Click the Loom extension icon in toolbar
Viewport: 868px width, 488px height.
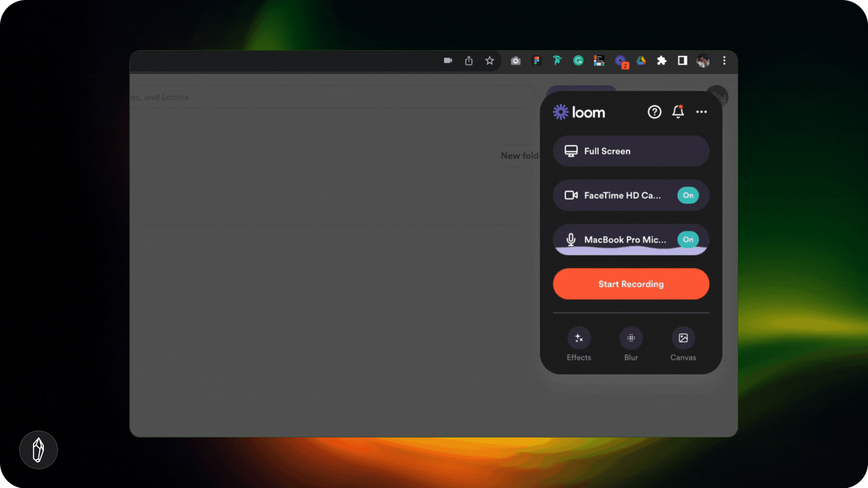coord(621,61)
